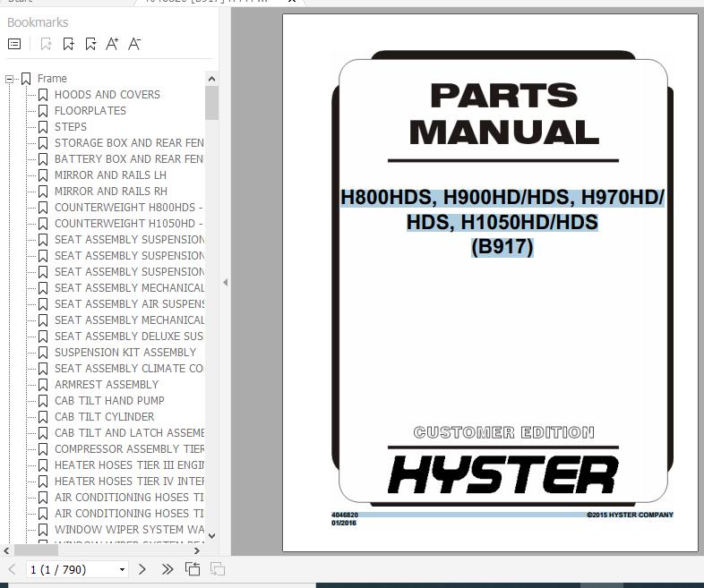Click the bookmarks scroll down arrow

pos(212,535)
